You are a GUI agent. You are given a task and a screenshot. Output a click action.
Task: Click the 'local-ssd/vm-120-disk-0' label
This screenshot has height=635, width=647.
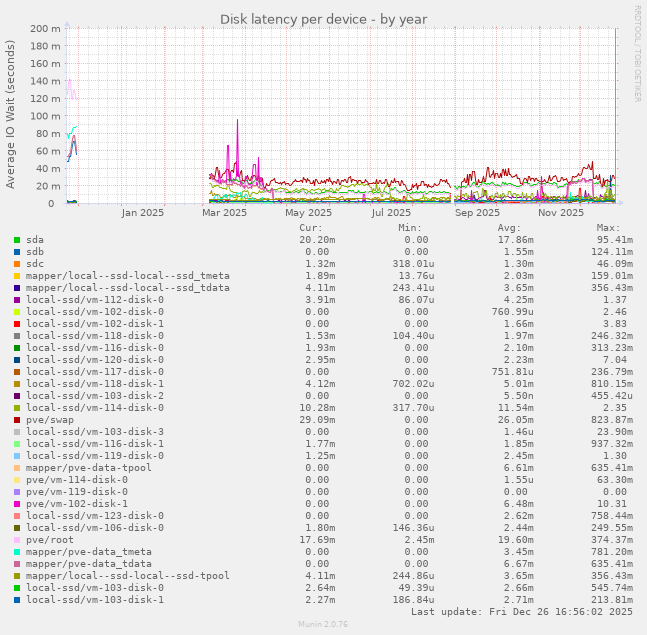tap(95, 359)
